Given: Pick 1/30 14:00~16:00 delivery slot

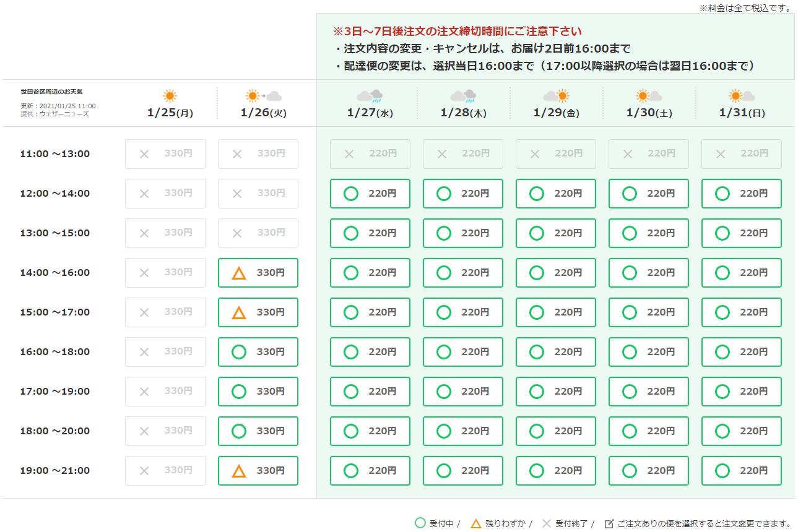Looking at the screenshot, I should (649, 273).
